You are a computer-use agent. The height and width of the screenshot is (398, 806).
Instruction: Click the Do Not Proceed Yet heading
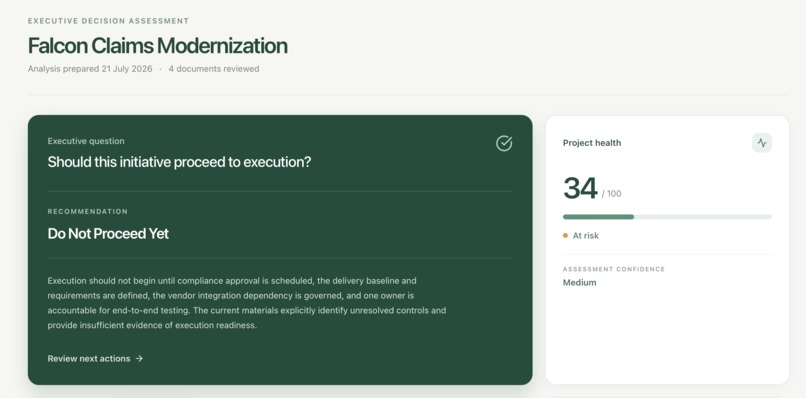coord(108,233)
